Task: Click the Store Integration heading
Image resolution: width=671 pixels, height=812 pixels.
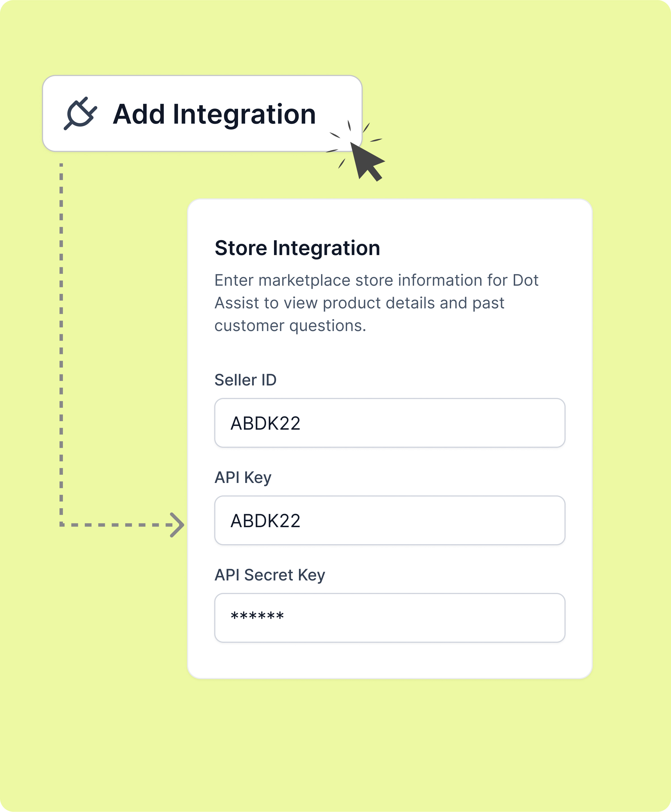Action: tap(297, 248)
